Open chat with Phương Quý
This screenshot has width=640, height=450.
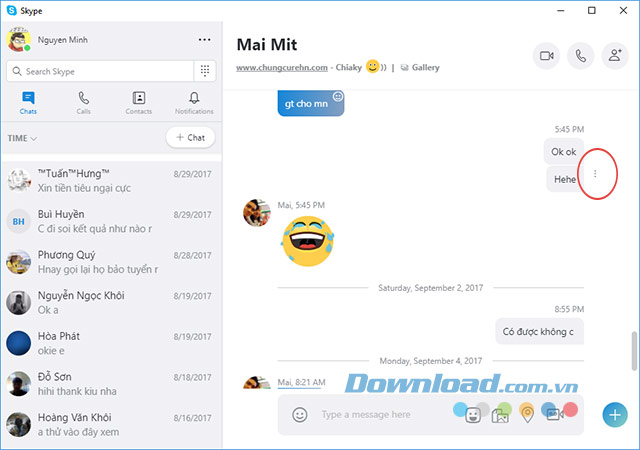[111, 262]
